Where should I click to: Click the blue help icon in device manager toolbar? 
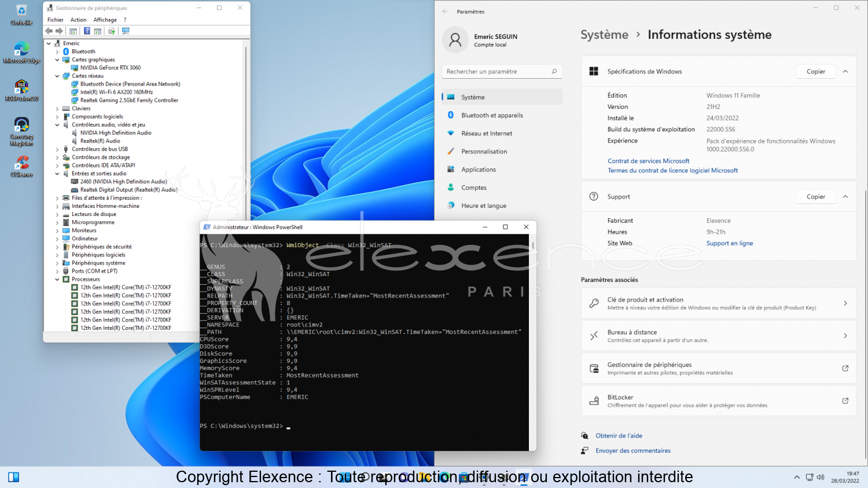[x=87, y=31]
